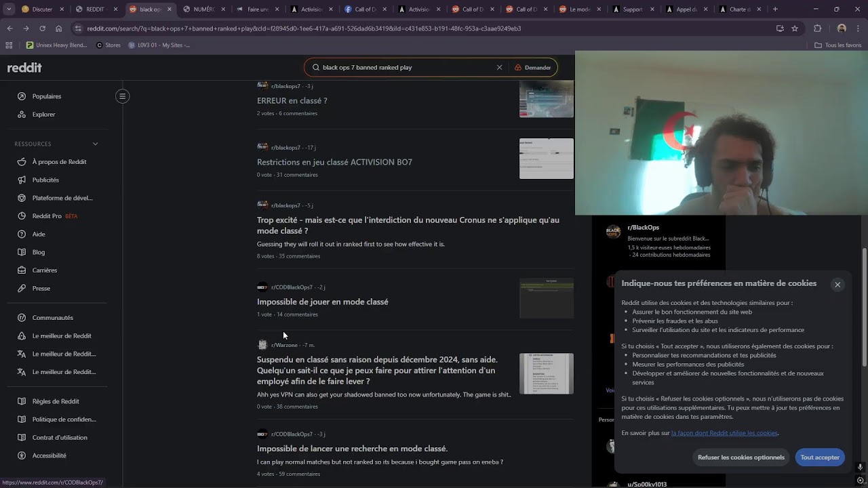Click the search field with 'black ops 7 banned'
Image resolution: width=868 pixels, height=488 pixels.
tap(407, 68)
